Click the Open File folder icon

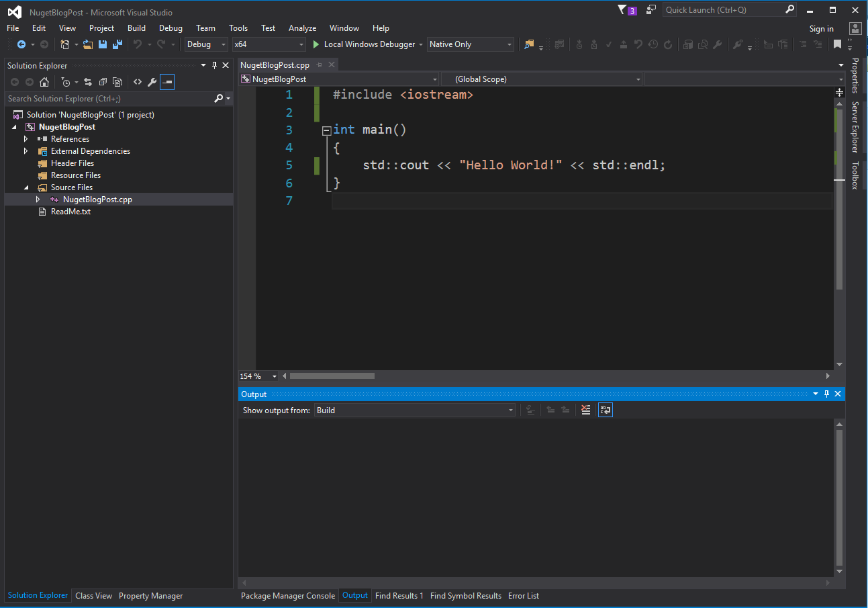(x=87, y=44)
